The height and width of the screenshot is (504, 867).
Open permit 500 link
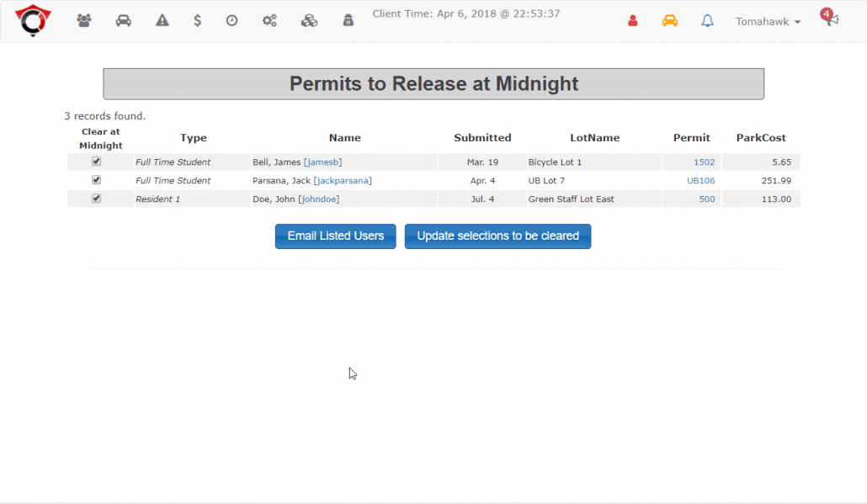(707, 199)
